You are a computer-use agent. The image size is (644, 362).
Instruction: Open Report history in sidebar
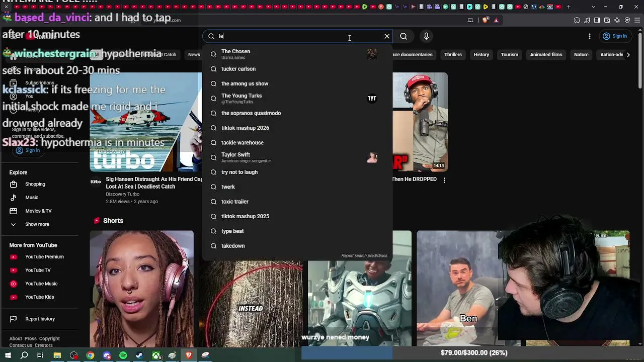click(x=39, y=319)
